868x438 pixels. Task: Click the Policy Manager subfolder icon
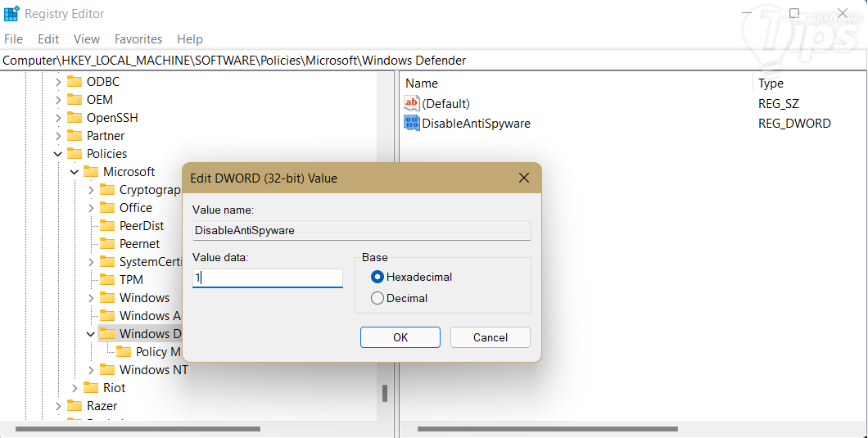[x=124, y=351]
